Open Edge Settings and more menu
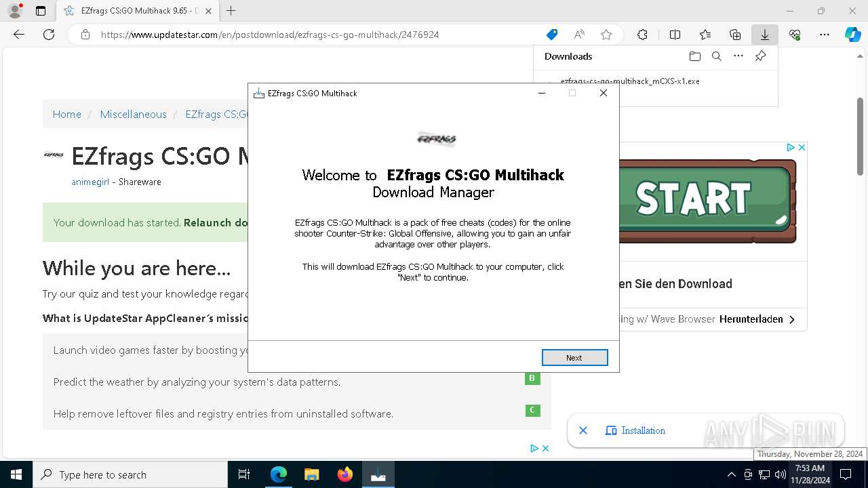 click(825, 35)
